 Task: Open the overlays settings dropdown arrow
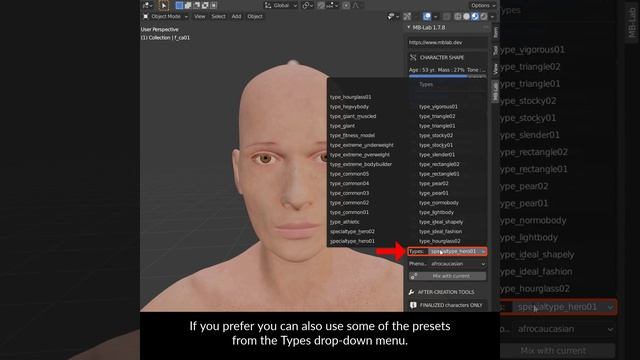click(435, 17)
